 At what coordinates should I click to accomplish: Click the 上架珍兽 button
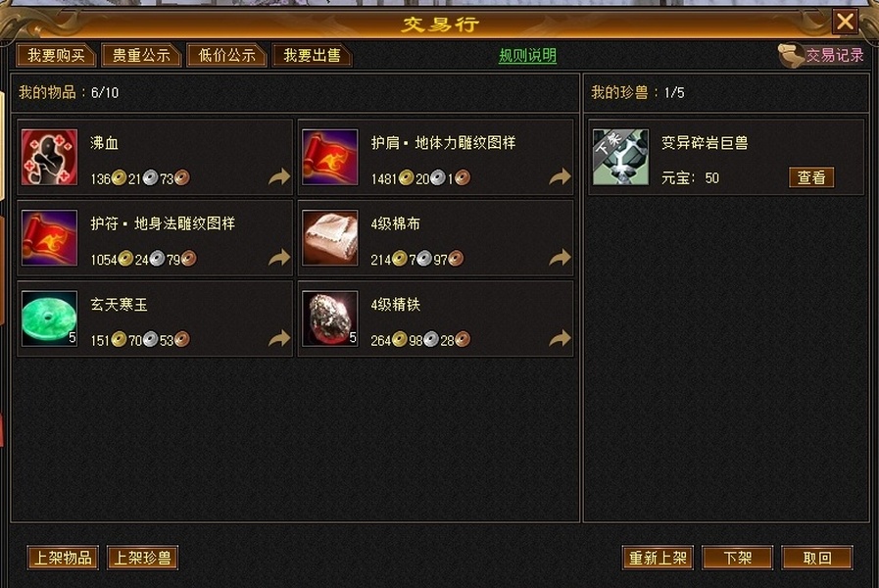click(142, 558)
